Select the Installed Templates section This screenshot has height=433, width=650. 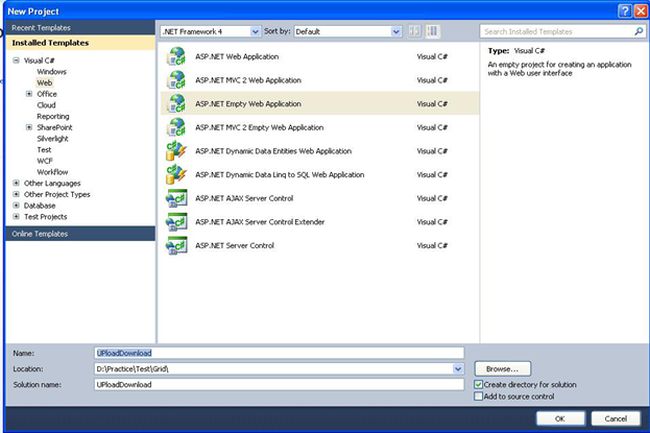[80, 43]
